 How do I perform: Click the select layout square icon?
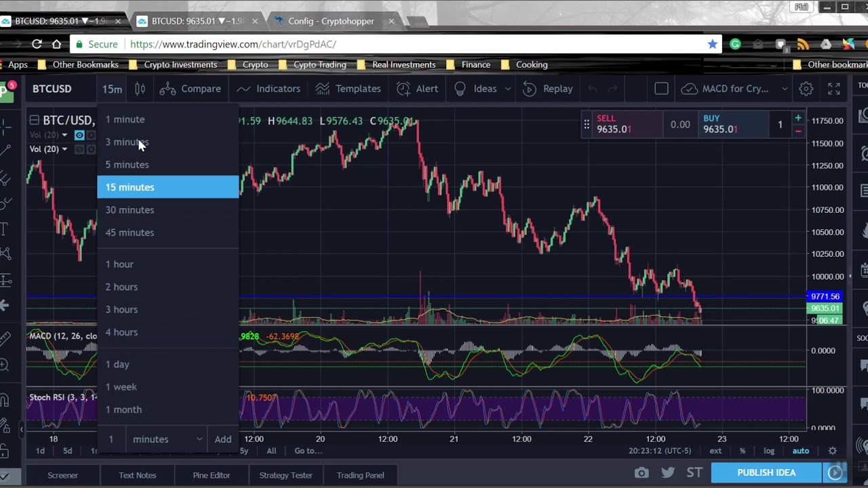click(x=661, y=89)
